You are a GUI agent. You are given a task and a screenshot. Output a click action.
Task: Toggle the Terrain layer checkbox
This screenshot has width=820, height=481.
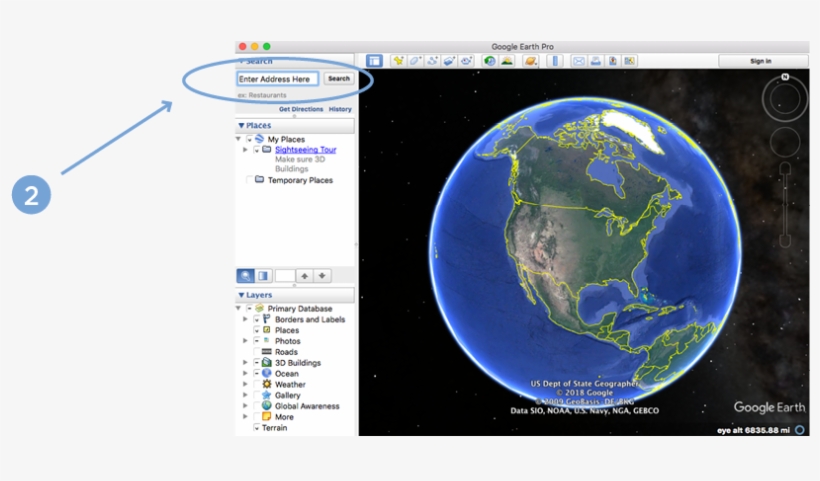(x=256, y=428)
